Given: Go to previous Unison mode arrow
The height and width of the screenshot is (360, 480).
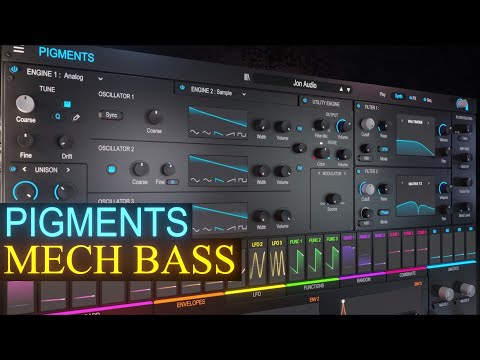Looking at the screenshot, I should (x=24, y=169).
